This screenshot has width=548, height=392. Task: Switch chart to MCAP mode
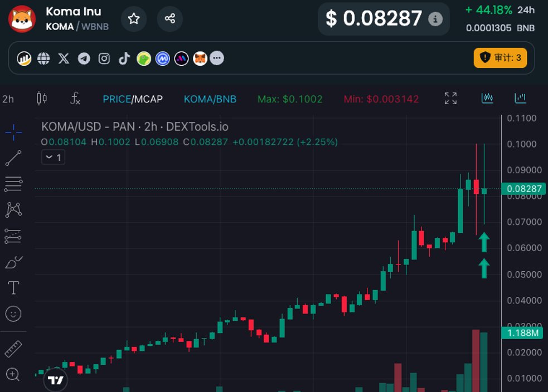(x=148, y=99)
